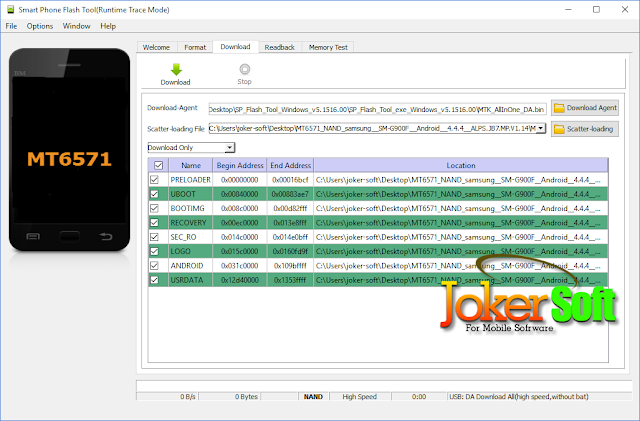This screenshot has height=421, width=640.
Task: Open the Options menu
Action: 40,26
